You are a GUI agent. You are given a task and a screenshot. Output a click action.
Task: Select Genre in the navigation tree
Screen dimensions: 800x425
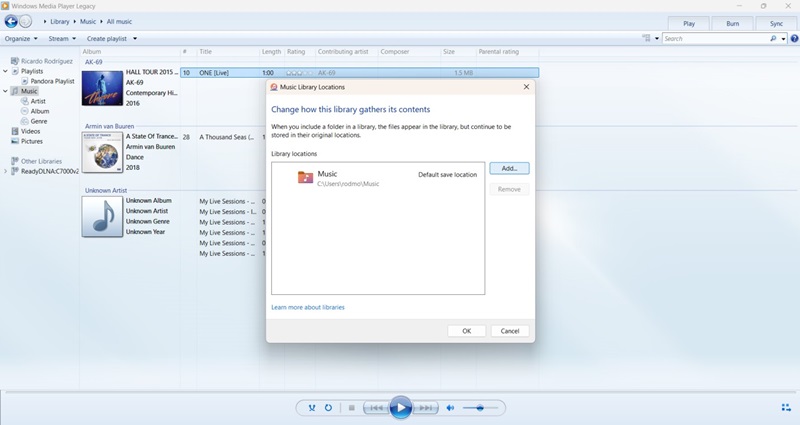coord(39,121)
